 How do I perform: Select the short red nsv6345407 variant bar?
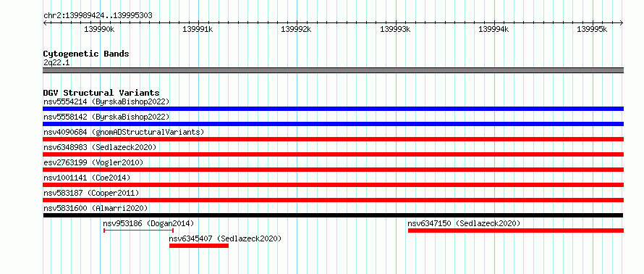coord(199,246)
